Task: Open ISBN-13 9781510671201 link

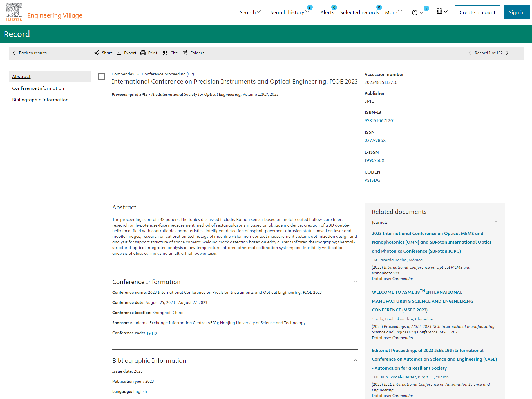Action: [x=380, y=121]
